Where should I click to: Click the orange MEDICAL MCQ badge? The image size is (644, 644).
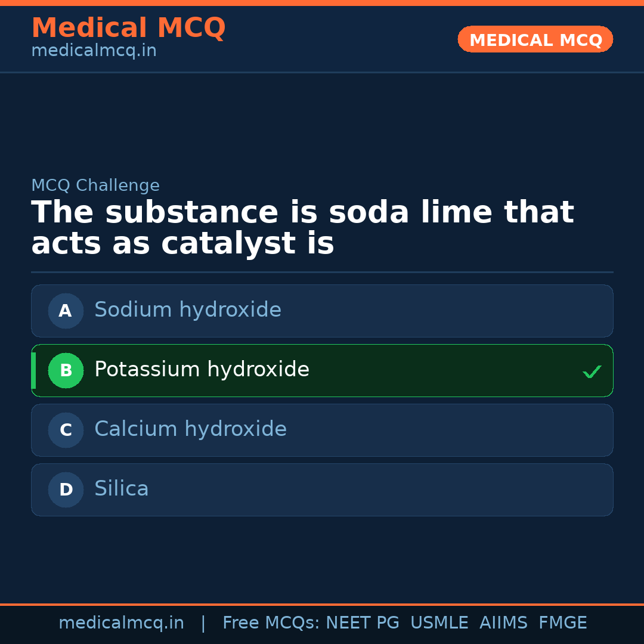click(x=535, y=39)
